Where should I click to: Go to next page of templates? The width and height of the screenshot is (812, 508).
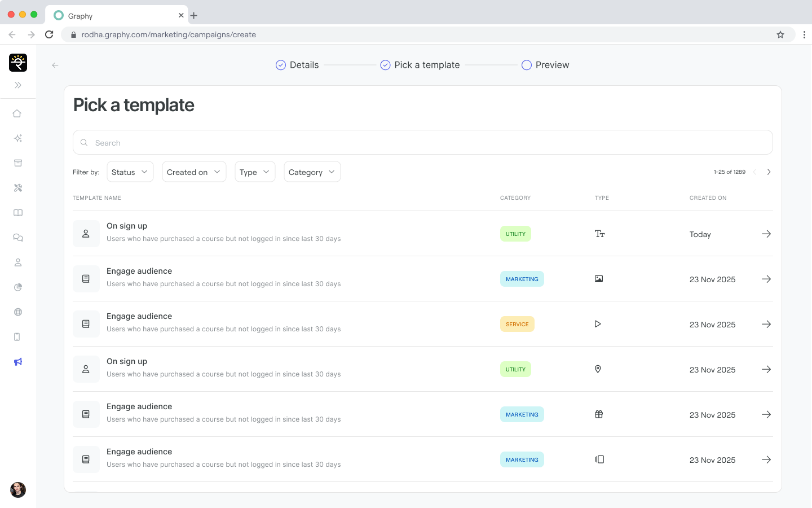(769, 172)
